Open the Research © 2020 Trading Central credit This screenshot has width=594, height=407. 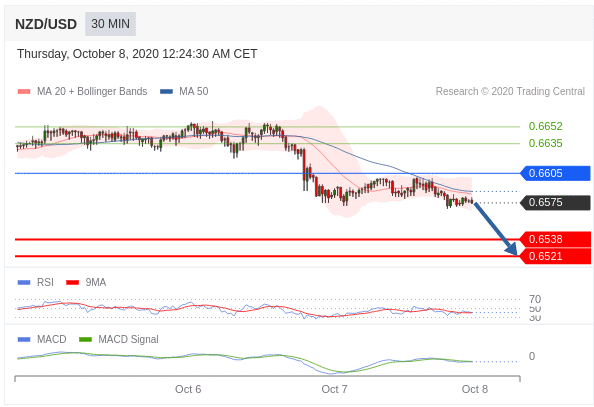510,91
